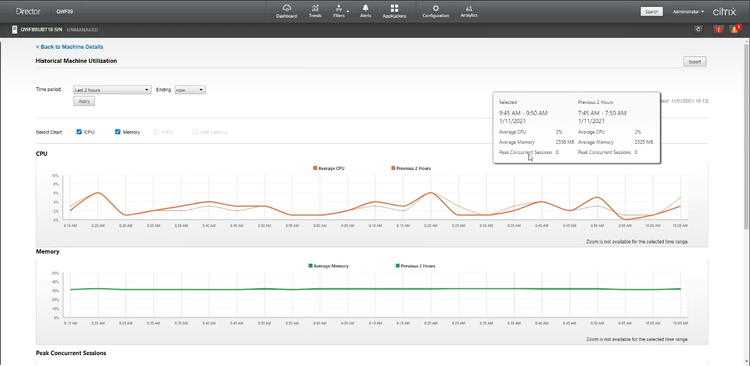Click the Export button

[x=695, y=62]
